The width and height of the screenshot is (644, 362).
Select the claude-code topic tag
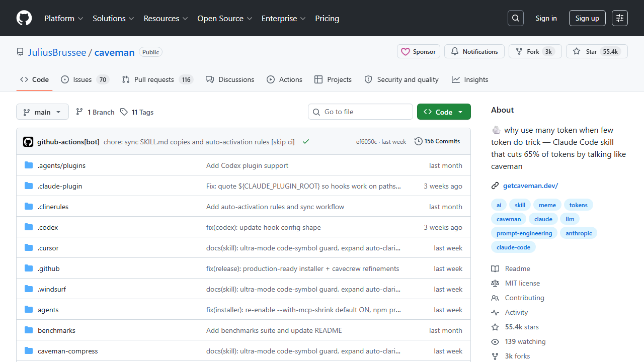[513, 247]
